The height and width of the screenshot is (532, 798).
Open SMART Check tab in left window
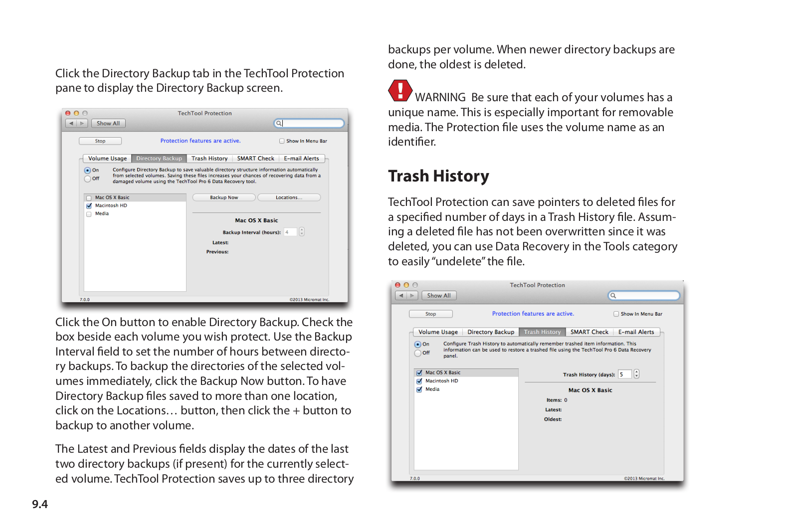(x=256, y=159)
